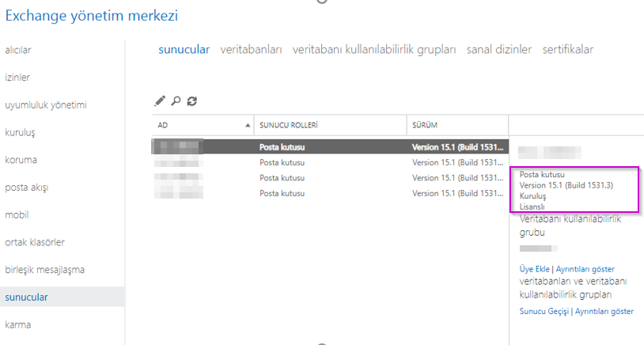This screenshot has width=644, height=345.
Task: Select the highlighted first server row
Action: [330, 147]
